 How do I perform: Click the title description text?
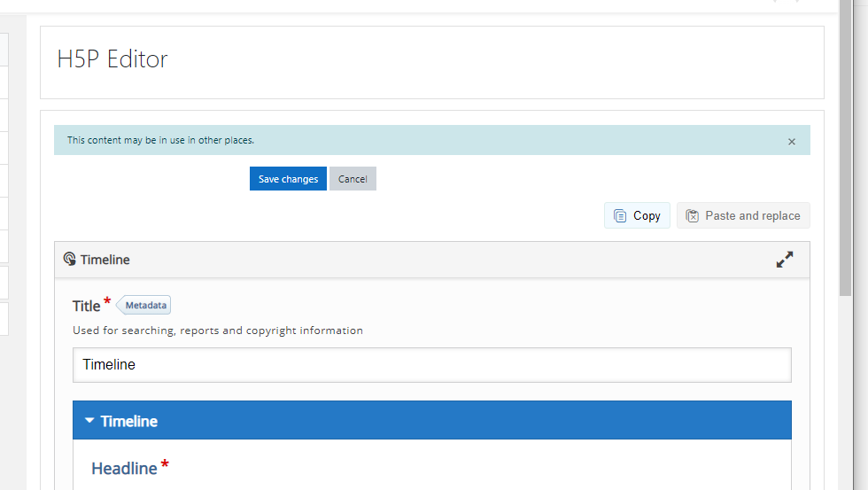click(218, 331)
